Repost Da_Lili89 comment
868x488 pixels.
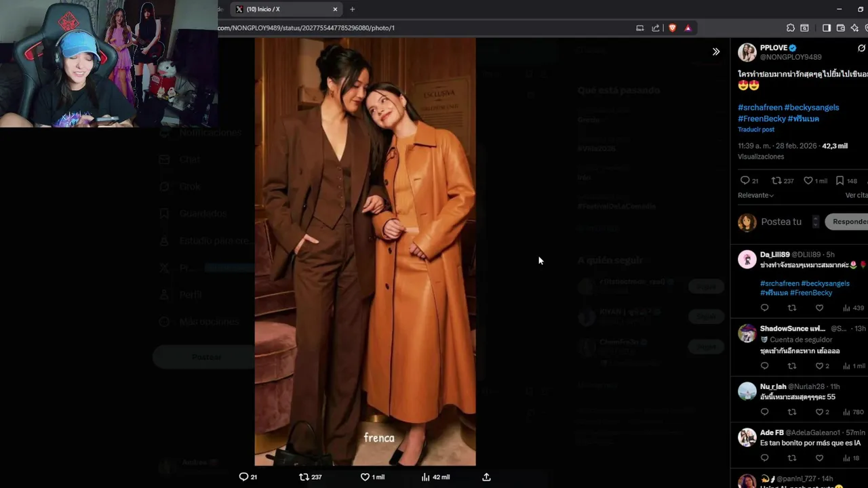[791, 308]
